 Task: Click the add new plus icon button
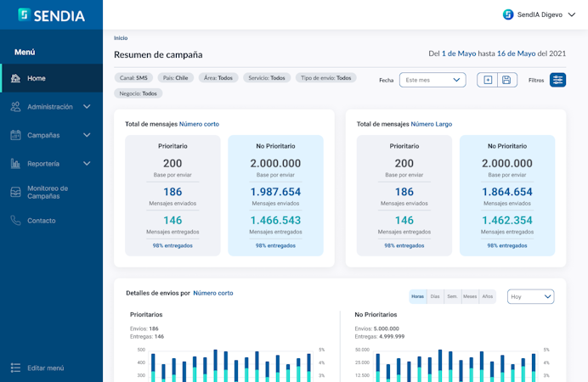pyautogui.click(x=486, y=80)
